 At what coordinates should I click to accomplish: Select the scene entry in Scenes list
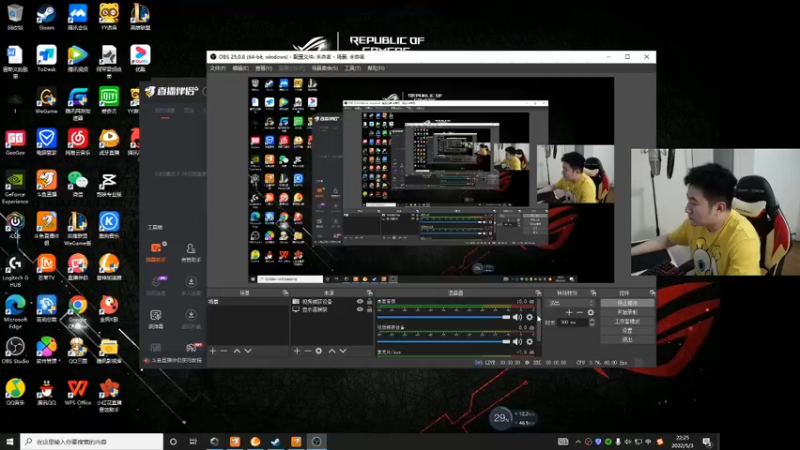[248, 302]
